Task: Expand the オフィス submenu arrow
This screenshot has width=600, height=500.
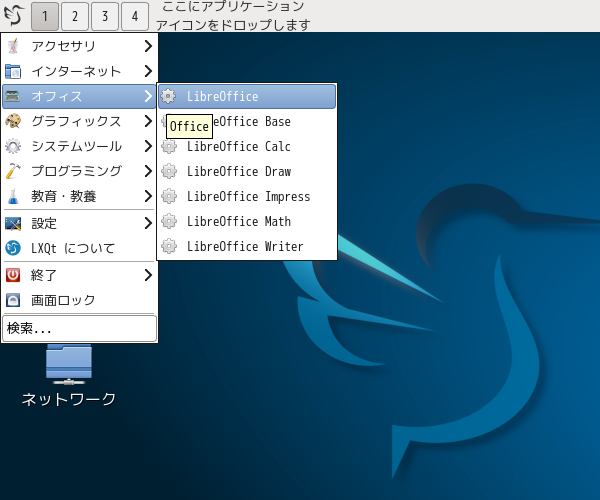Action: [x=148, y=96]
